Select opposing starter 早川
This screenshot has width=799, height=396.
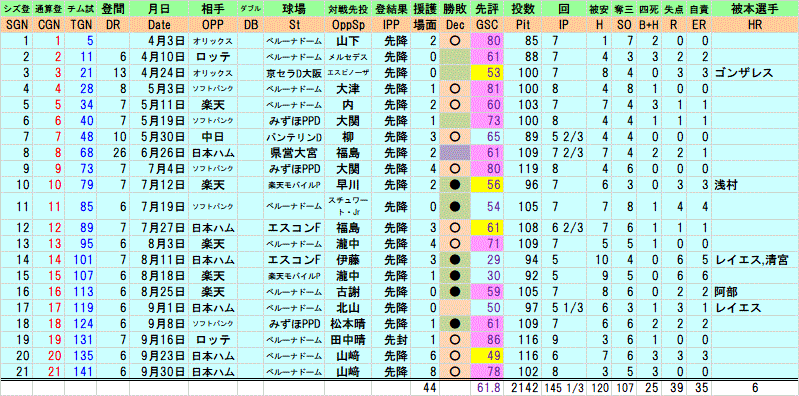pos(347,184)
